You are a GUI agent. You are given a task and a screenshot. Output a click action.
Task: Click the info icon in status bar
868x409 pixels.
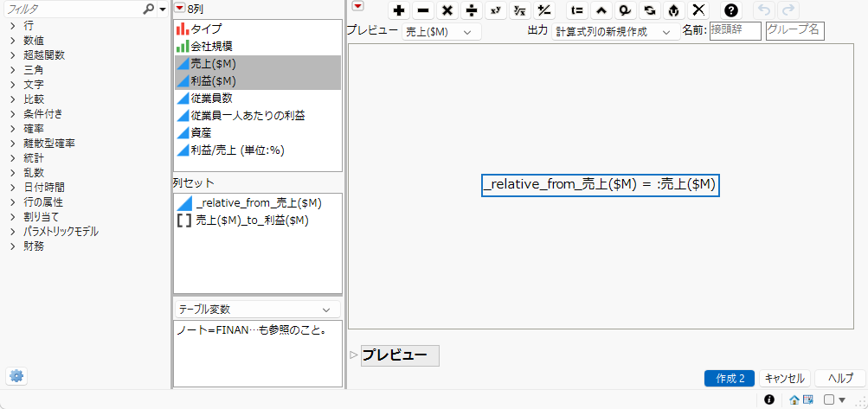point(769,399)
